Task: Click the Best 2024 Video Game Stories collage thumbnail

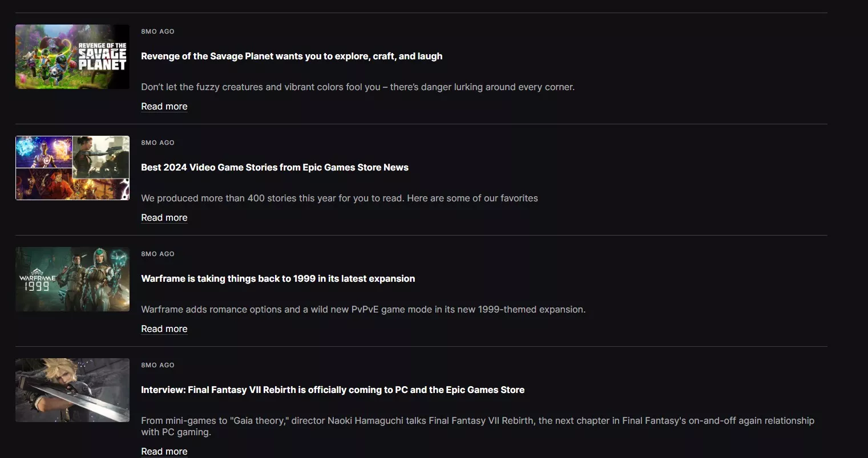Action: pos(72,168)
